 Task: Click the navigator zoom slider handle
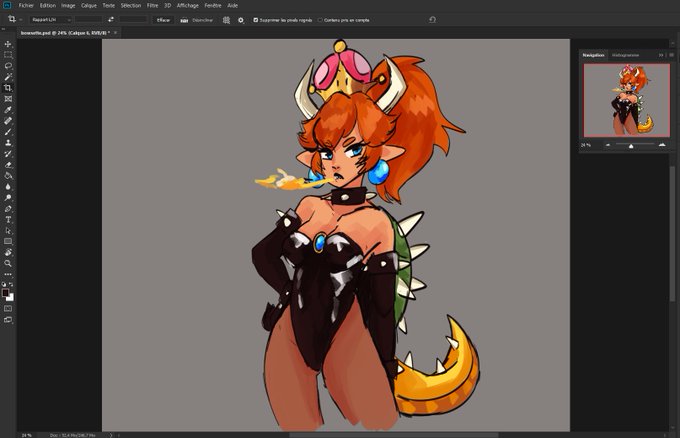point(631,146)
